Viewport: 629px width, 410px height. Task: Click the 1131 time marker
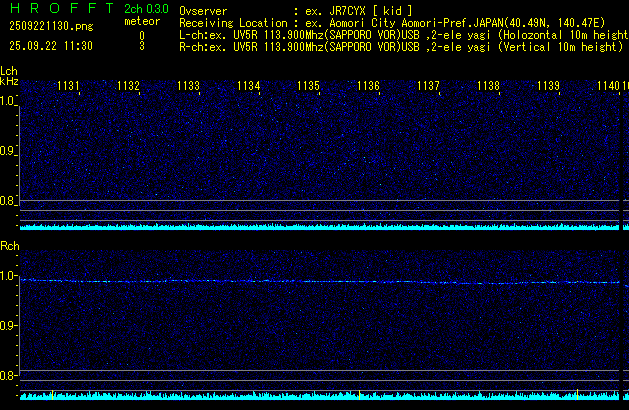(x=69, y=87)
